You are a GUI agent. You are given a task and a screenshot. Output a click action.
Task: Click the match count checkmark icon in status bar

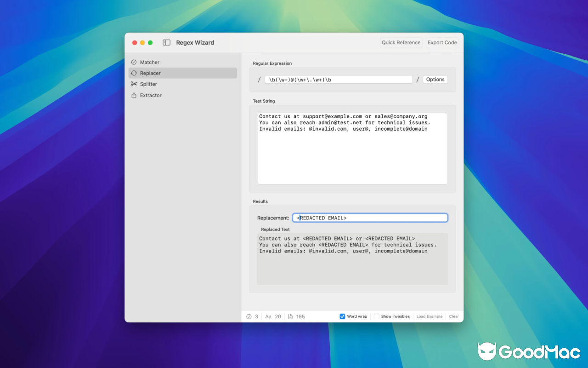(249, 316)
